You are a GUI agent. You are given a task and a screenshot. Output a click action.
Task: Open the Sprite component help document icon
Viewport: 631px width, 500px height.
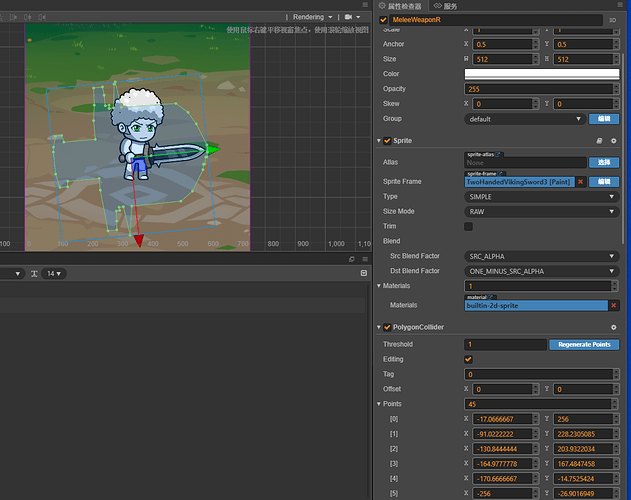[598, 141]
